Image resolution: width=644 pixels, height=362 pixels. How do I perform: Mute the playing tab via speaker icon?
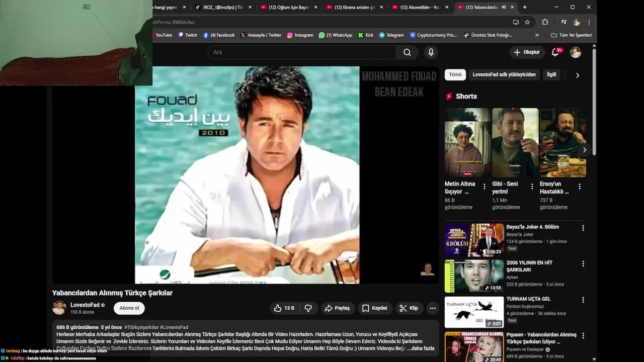click(504, 7)
